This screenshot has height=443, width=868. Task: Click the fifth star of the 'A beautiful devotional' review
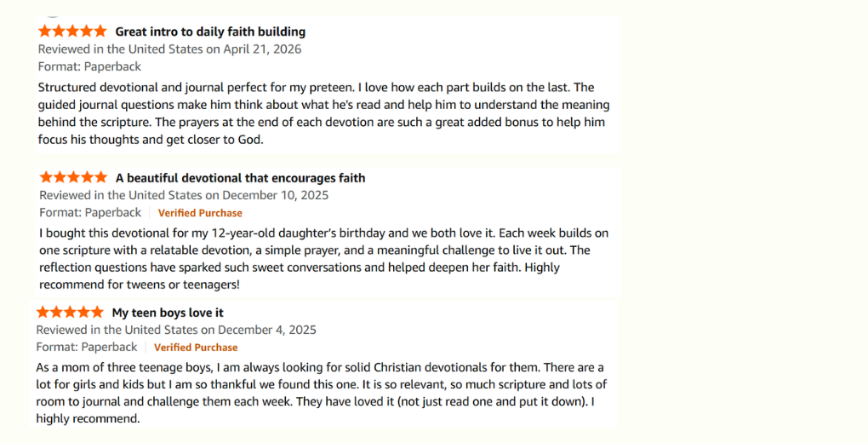click(x=100, y=178)
